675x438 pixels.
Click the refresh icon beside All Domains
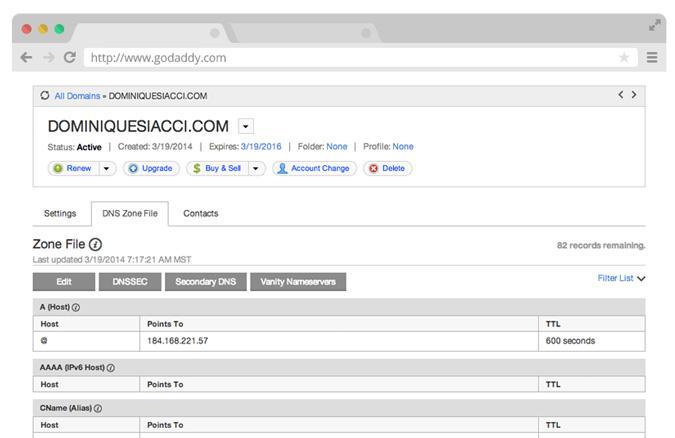pos(44,96)
